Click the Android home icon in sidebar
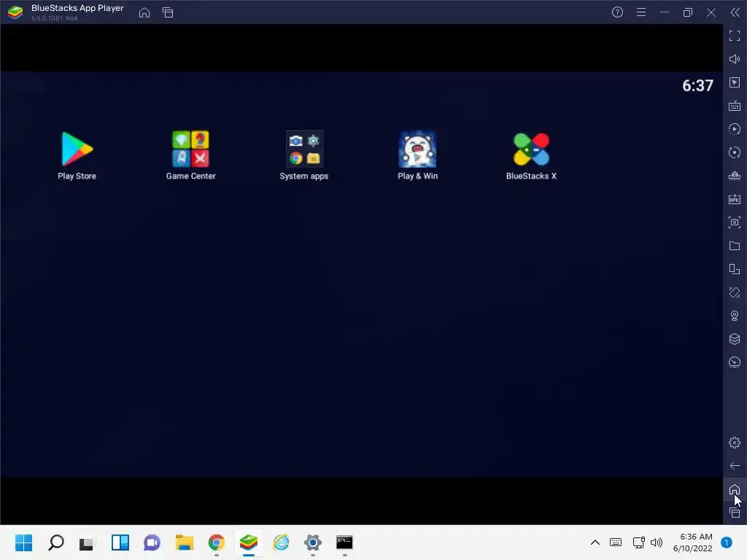747x560 pixels. 735,489
